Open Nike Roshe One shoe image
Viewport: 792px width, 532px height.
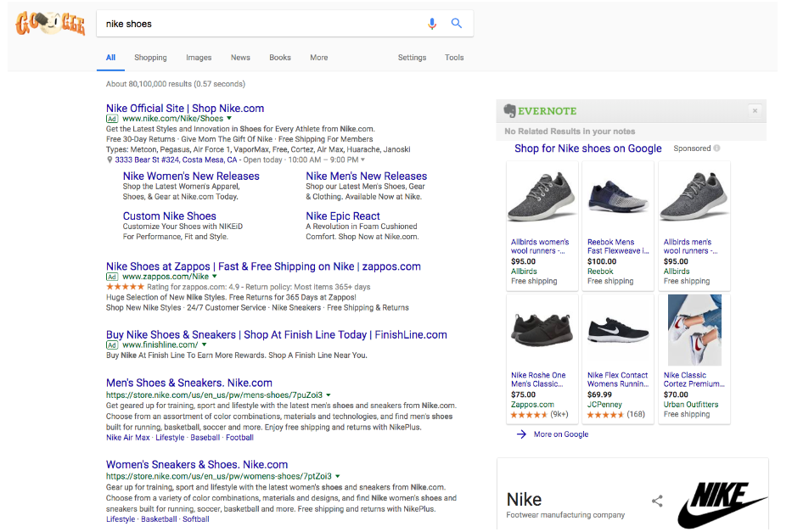tap(542, 330)
